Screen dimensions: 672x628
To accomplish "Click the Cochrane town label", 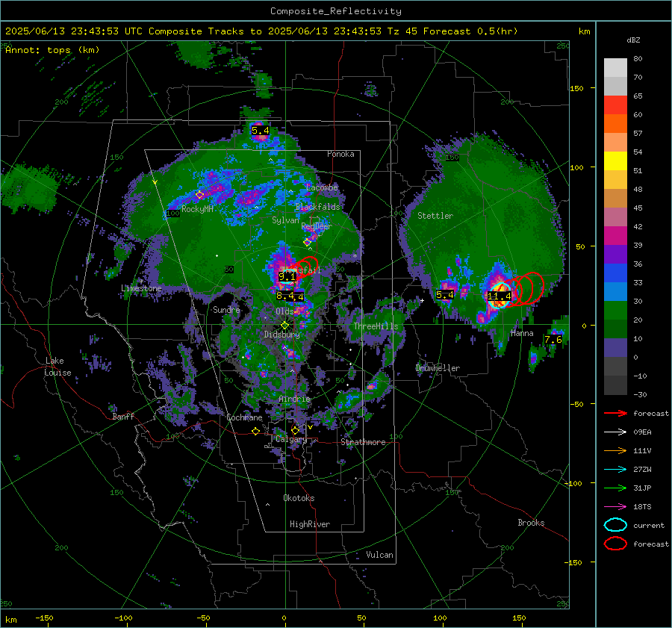I will 244,417.
